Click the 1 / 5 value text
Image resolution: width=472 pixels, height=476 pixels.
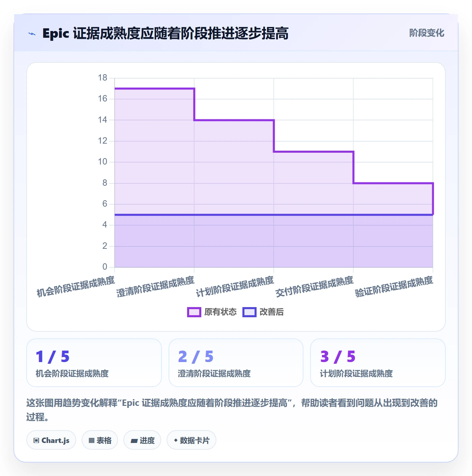[53, 357]
